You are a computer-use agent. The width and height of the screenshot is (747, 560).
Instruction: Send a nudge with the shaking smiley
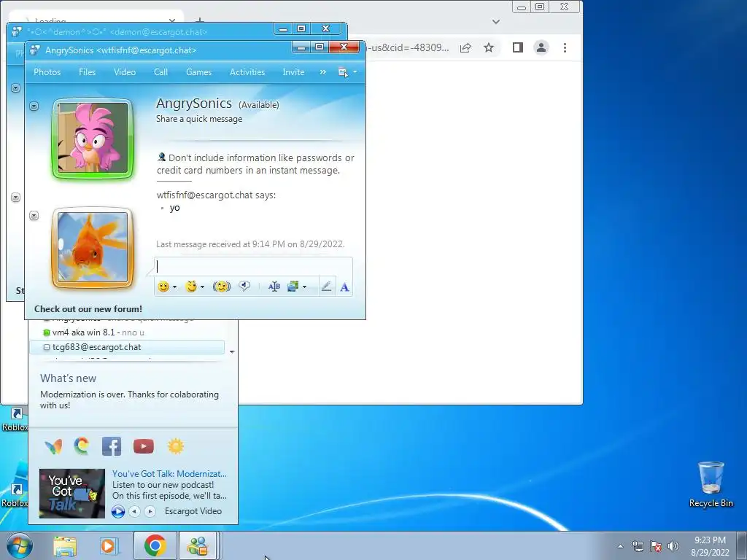222,287
